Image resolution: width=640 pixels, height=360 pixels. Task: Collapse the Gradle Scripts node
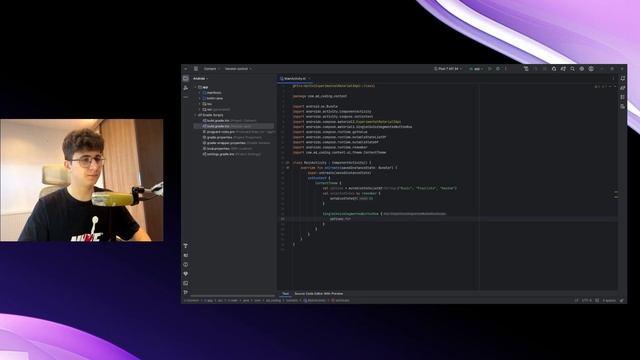pos(196,115)
